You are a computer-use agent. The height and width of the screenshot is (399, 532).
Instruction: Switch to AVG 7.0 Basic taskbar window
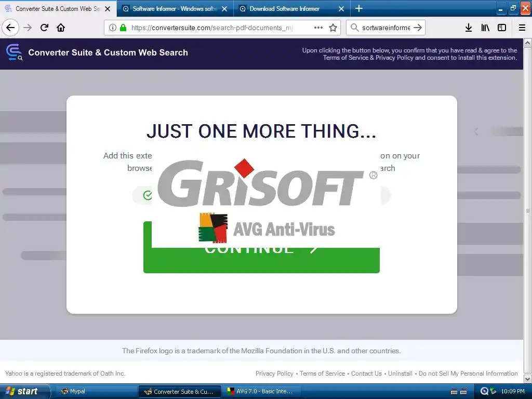pos(262,391)
